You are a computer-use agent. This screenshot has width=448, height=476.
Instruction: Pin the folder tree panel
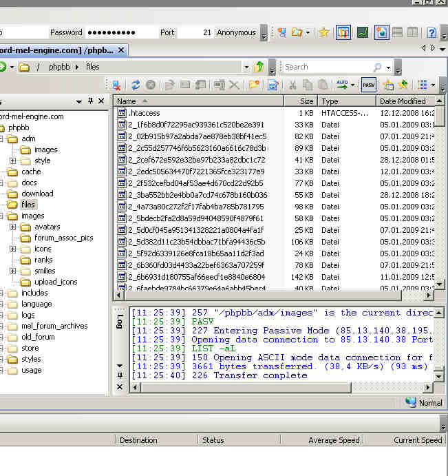tap(90, 101)
